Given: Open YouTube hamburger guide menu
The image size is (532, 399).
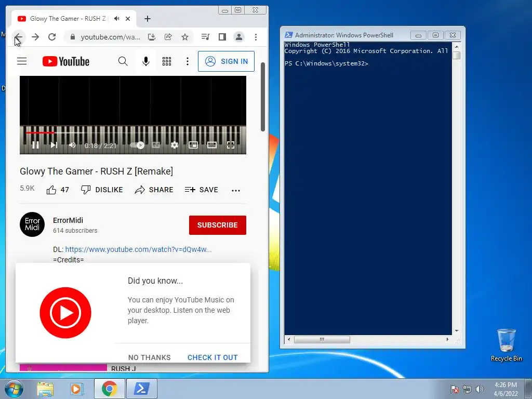Looking at the screenshot, I should [x=22, y=61].
